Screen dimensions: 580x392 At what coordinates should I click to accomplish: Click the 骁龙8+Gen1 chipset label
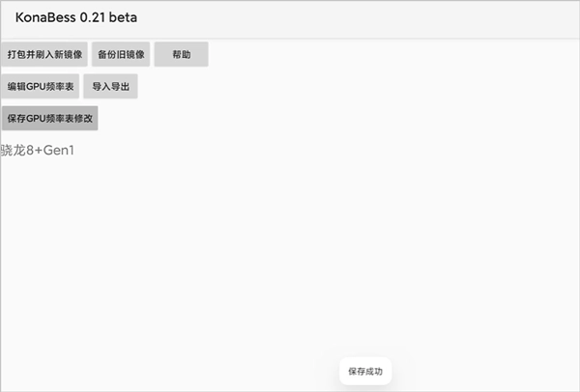point(38,150)
